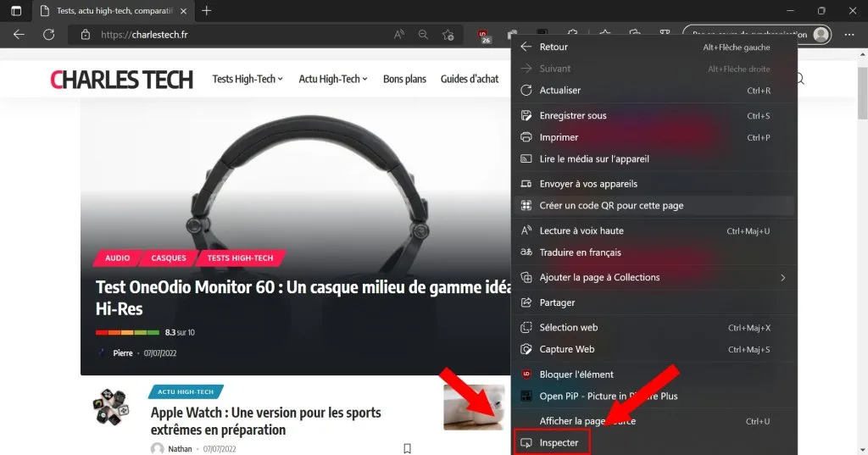Select the CASQUES category tag

[x=169, y=258]
